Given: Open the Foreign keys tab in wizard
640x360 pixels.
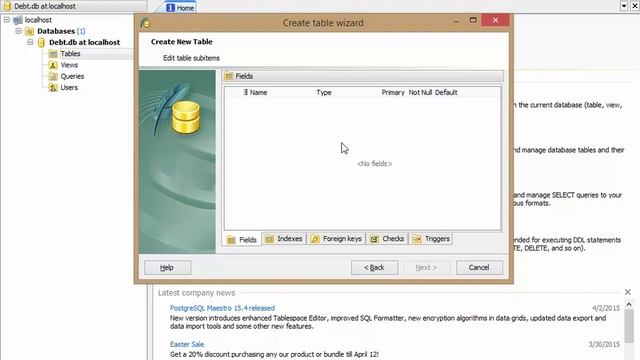Looking at the screenshot, I should [336, 239].
